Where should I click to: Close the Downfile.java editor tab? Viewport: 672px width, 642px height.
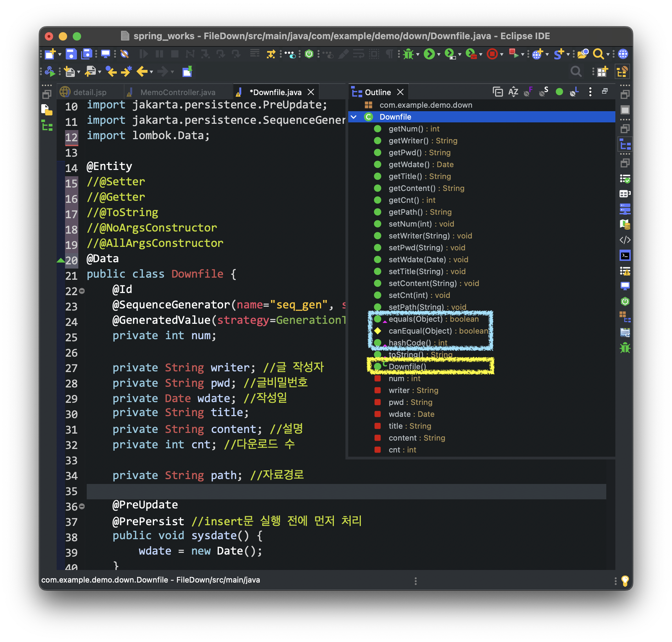311,92
